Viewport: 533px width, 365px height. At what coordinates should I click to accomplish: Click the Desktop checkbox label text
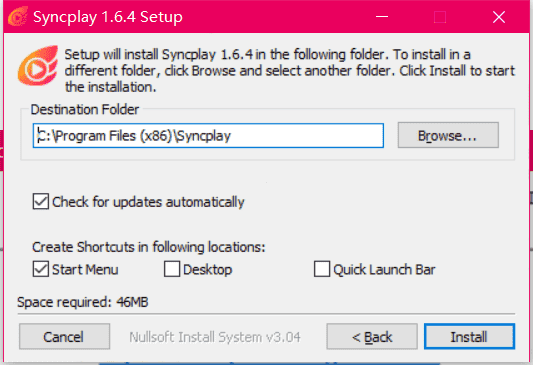coord(208,270)
